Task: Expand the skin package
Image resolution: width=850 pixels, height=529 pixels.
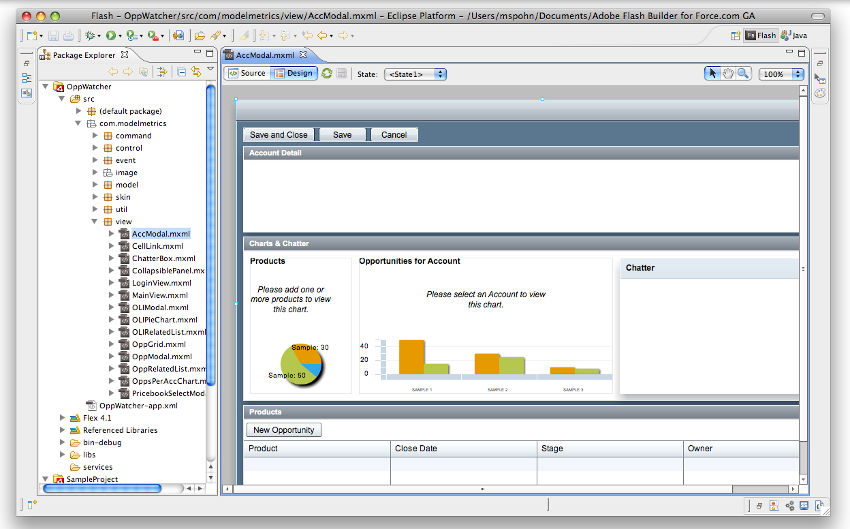Action: pos(95,197)
